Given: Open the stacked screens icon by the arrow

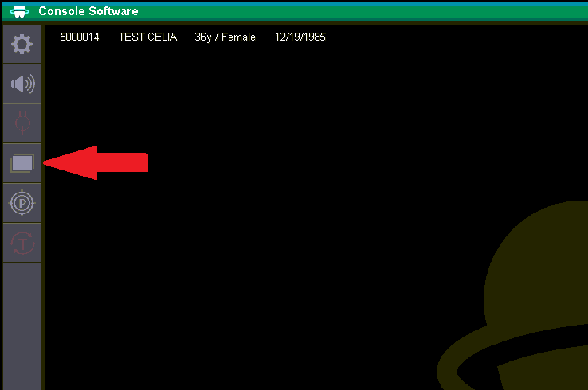Looking at the screenshot, I should (22, 163).
